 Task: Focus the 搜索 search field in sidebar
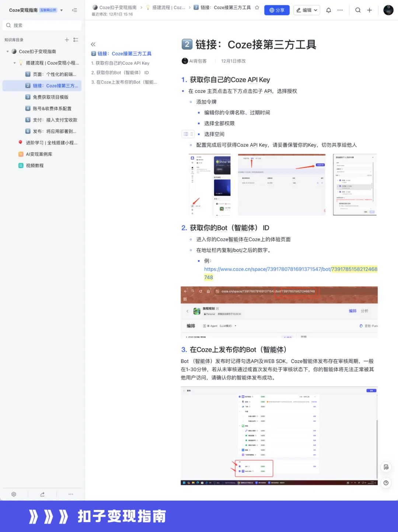42,25
